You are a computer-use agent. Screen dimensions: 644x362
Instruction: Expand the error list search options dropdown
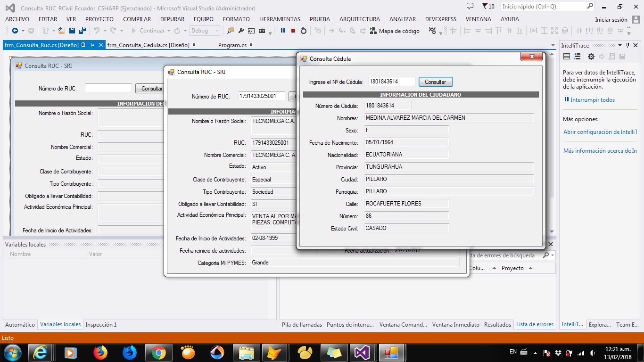(x=553, y=255)
